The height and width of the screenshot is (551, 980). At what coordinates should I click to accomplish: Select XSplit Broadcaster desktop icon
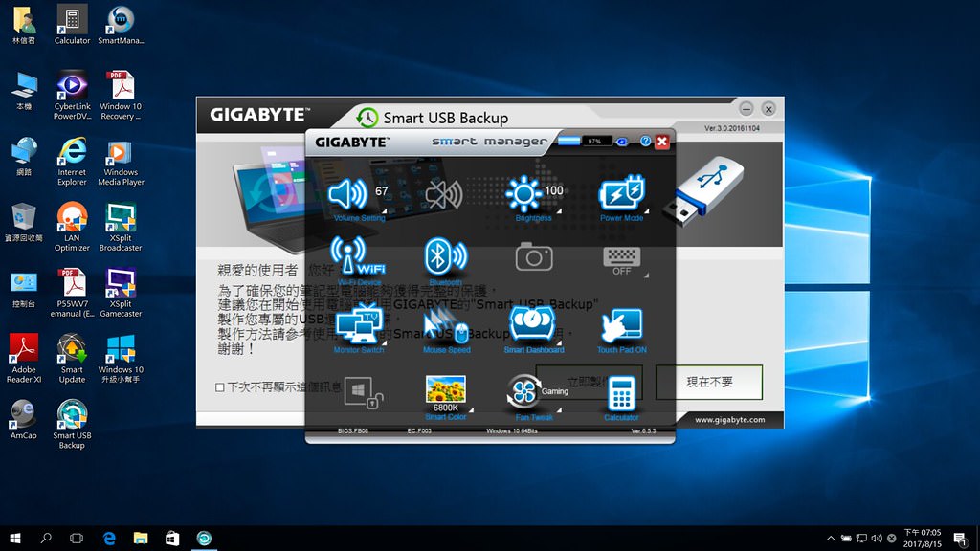coord(121,227)
